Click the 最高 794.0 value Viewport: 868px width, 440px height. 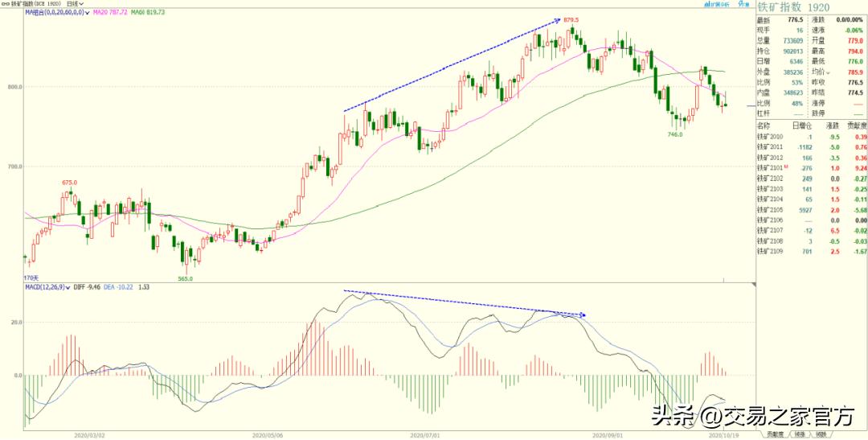(x=854, y=51)
